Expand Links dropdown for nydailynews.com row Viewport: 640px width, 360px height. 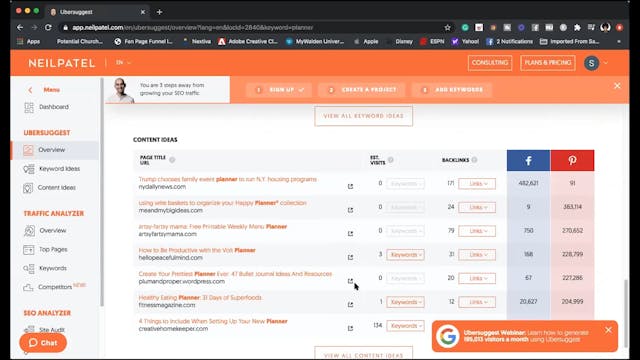[477, 184]
